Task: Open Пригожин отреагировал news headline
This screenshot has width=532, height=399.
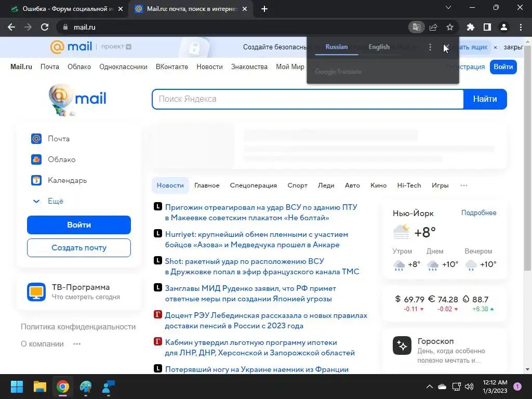Action: [x=261, y=212]
